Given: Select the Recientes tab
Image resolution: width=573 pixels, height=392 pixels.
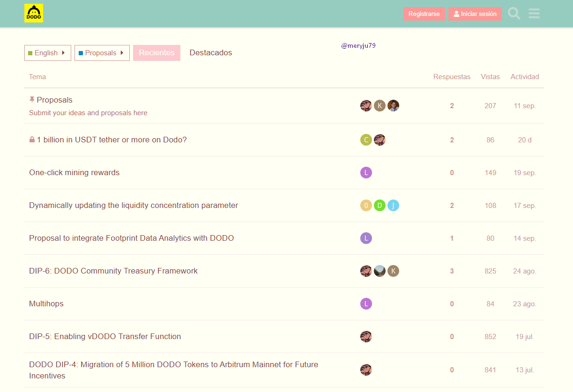Looking at the screenshot, I should coord(156,53).
